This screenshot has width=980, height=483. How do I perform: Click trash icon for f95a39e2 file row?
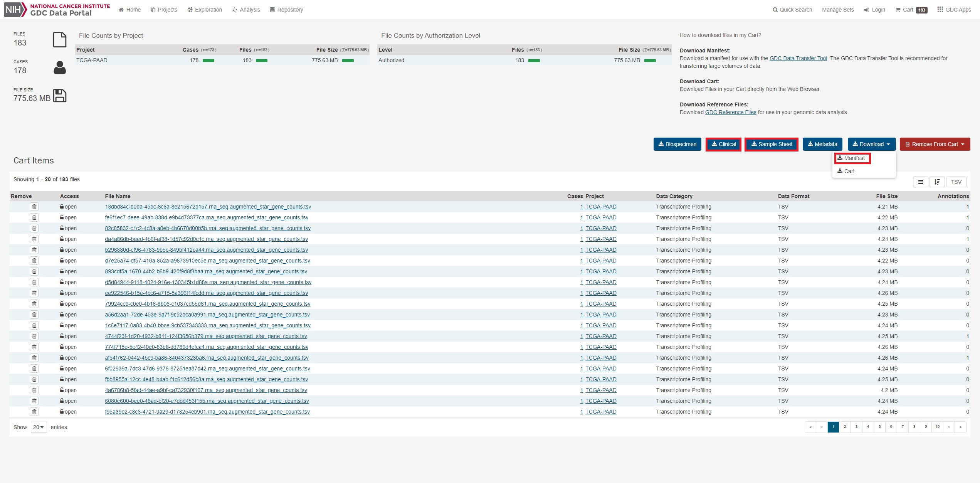(34, 412)
